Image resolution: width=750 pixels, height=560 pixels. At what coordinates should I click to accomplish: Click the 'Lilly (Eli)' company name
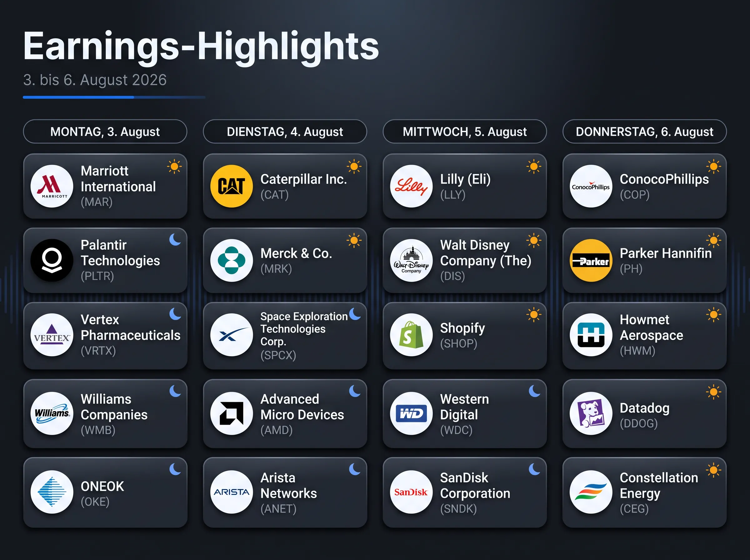[465, 179]
